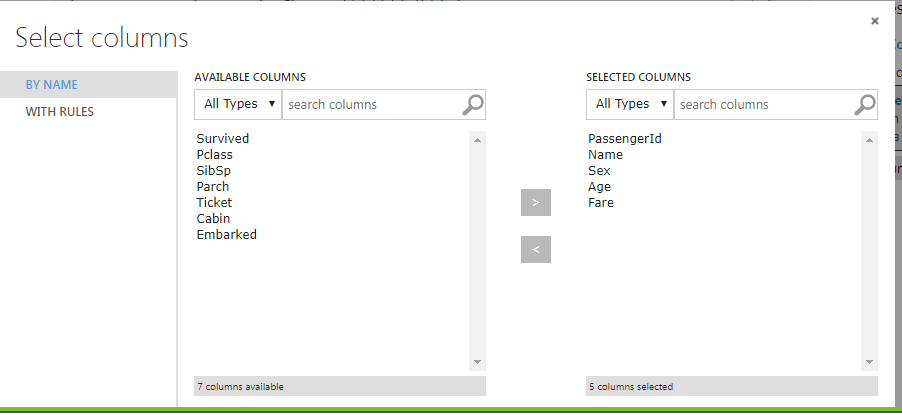This screenshot has width=902, height=413.
Task: Move selected column right with > arrow
Action: tap(536, 202)
